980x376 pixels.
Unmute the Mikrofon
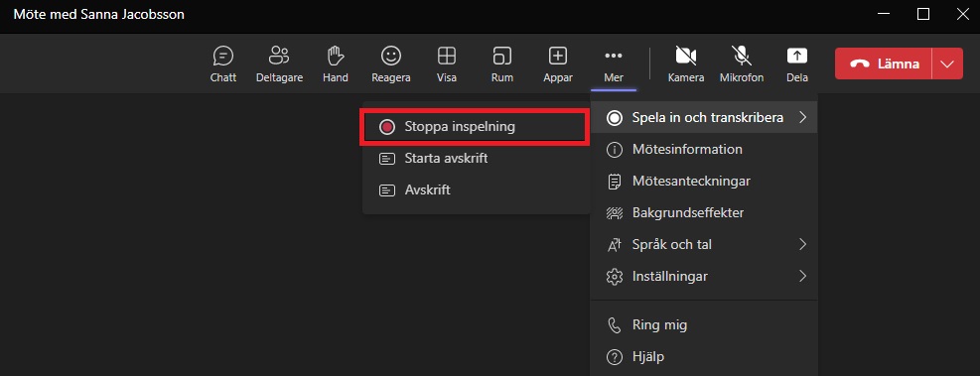click(x=742, y=64)
